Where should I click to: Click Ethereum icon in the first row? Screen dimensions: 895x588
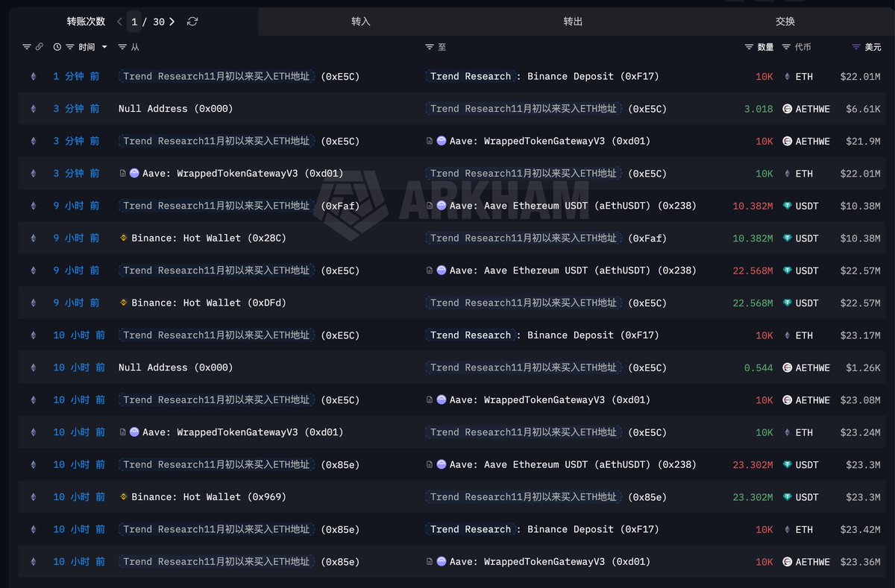33,77
